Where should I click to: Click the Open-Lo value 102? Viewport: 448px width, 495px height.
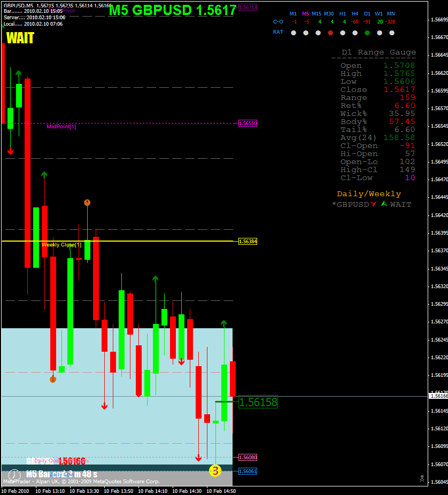pyautogui.click(x=407, y=161)
